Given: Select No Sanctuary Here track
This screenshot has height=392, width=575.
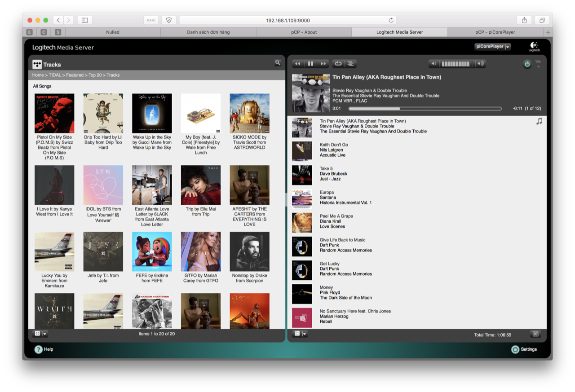Looking at the screenshot, I should tap(417, 317).
